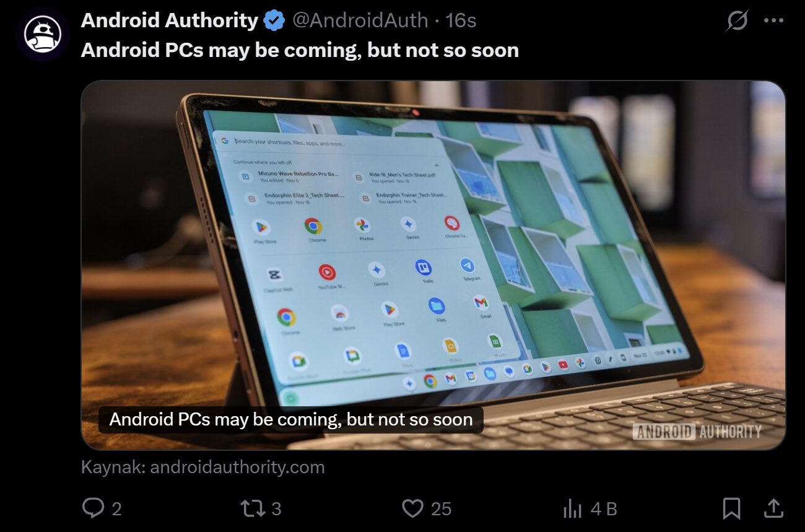Repost this tweet using retweet icon

252,508
